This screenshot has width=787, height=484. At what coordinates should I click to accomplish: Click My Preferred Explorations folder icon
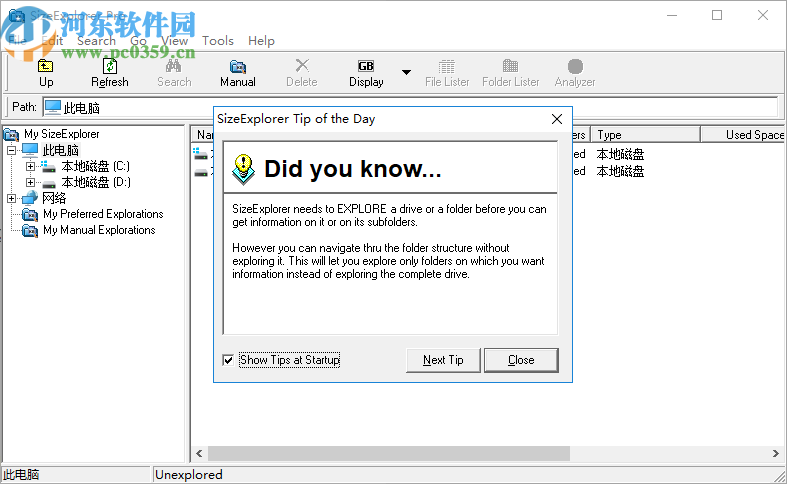pyautogui.click(x=30, y=214)
